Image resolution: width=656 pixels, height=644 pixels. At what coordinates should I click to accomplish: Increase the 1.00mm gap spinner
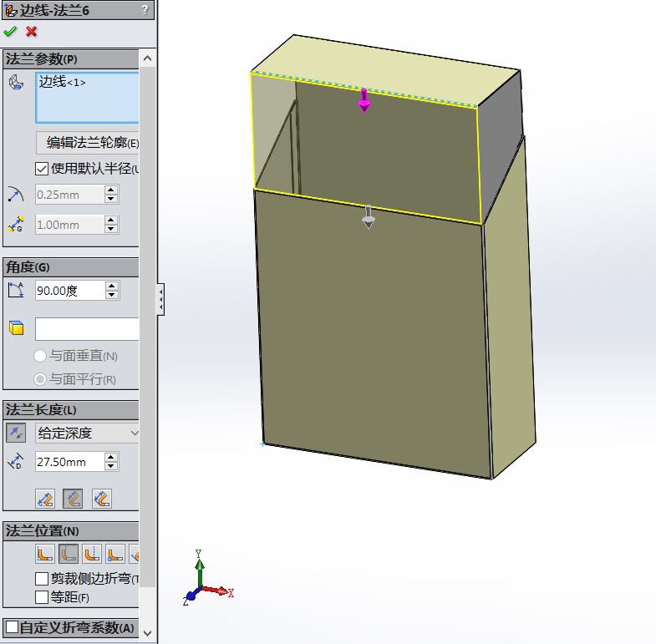(x=111, y=220)
